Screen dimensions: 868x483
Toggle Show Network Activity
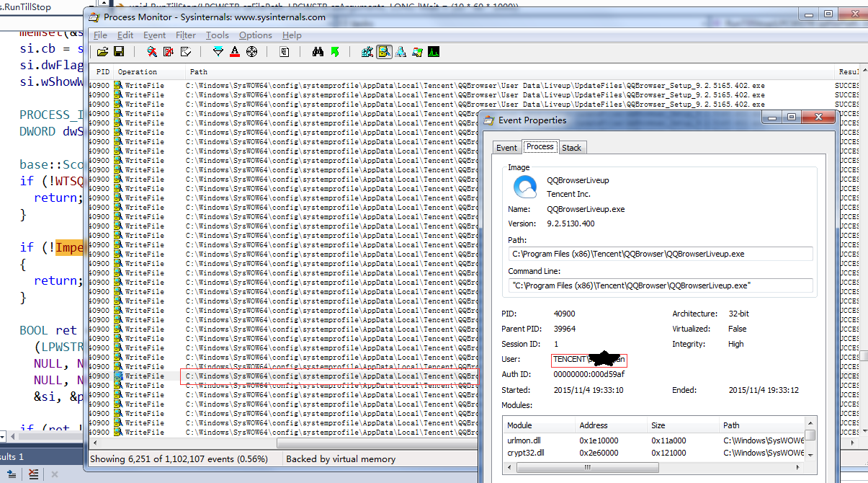point(401,52)
